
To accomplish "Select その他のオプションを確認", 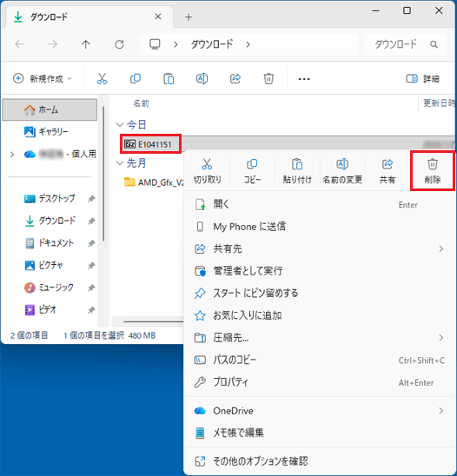I will 319,461.
